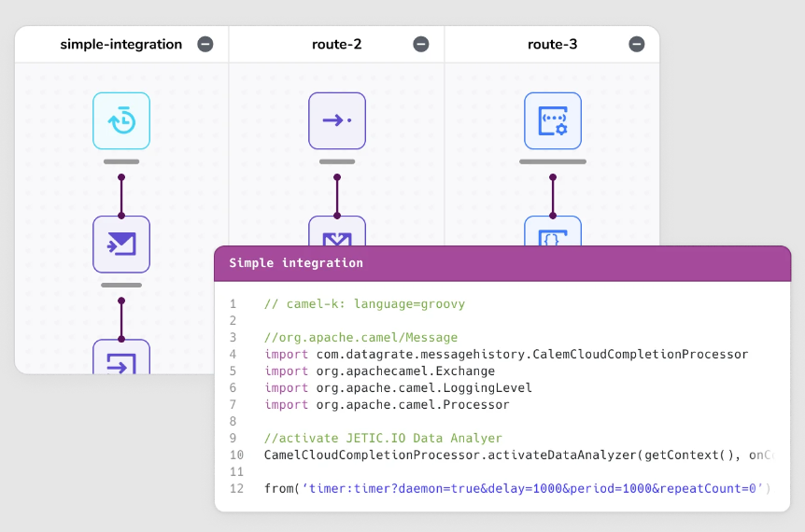
Task: Click import line for CalemCloudCompletionProcessor
Action: point(506,354)
